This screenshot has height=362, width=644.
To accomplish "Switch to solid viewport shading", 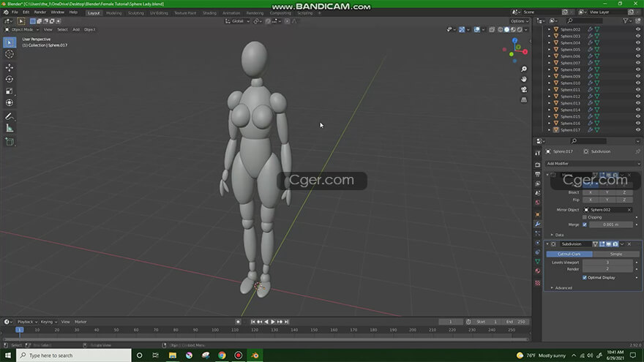I will pos(507,29).
